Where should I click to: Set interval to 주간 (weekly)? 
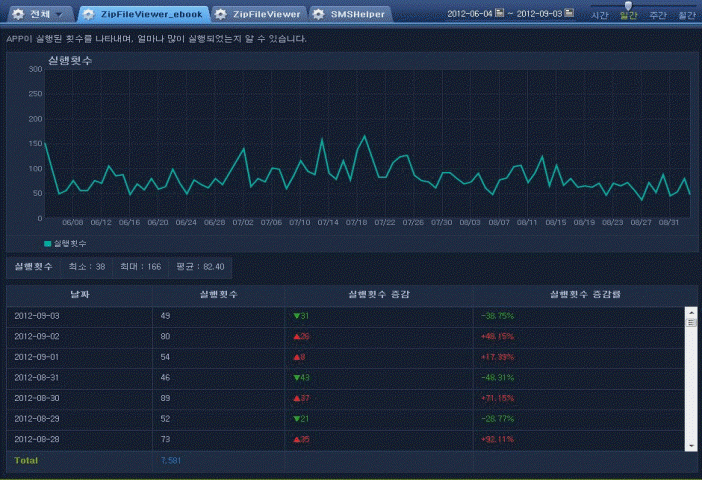tap(658, 16)
